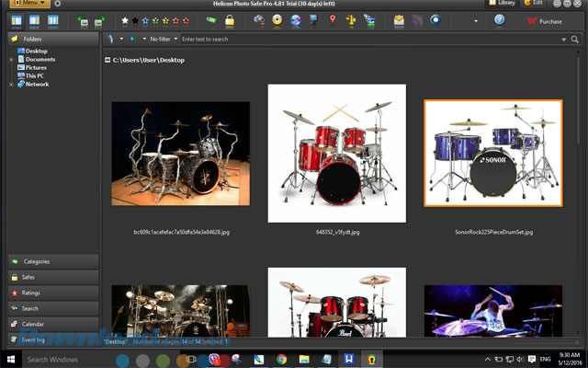Expand the Network tree node
Screen dimensions: 588x368
click(x=11, y=84)
